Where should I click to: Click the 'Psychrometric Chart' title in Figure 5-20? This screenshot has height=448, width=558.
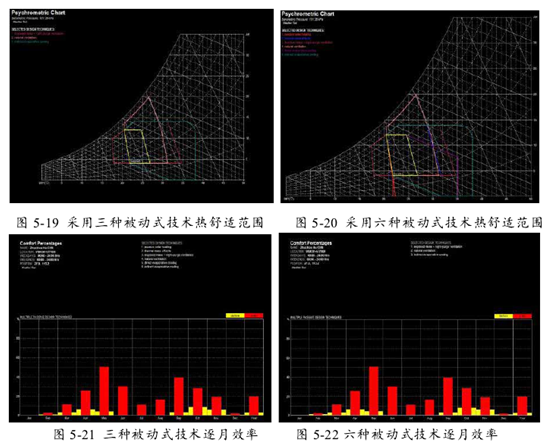(x=308, y=14)
